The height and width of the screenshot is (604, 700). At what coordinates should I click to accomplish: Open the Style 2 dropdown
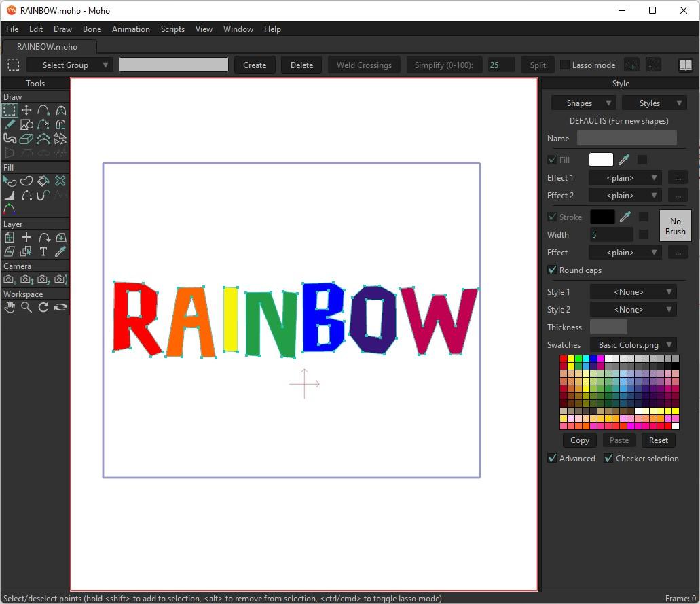tap(633, 309)
